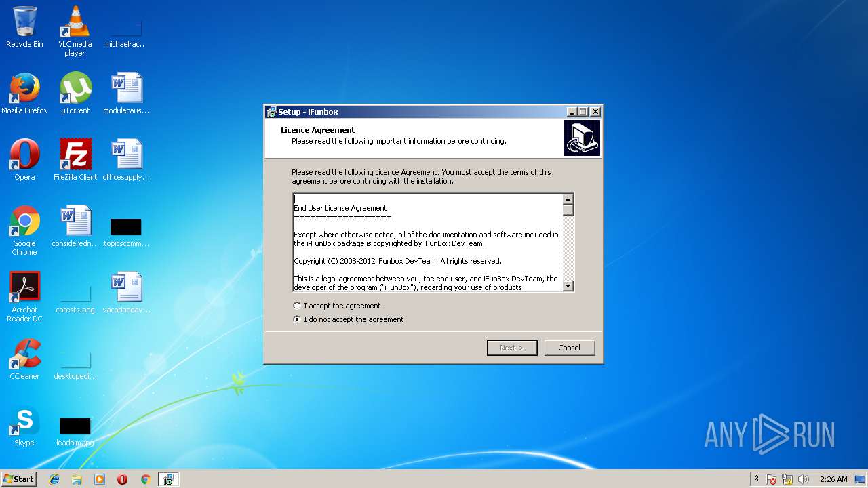The height and width of the screenshot is (488, 868).
Task: Click Show desktop button at taskbar end
Action: 861,479
